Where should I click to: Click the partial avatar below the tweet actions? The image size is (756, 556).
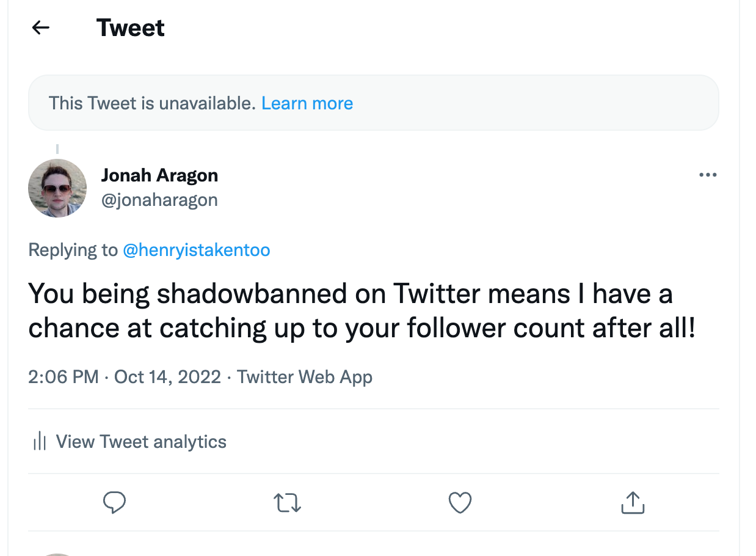pos(57,553)
